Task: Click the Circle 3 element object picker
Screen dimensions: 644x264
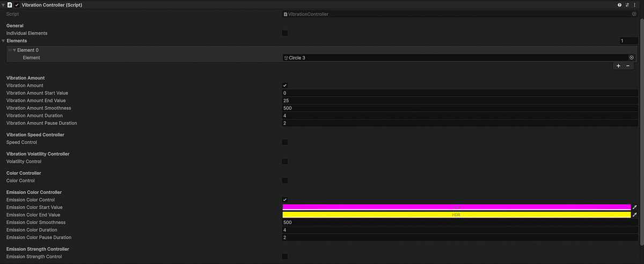Action: point(632,58)
